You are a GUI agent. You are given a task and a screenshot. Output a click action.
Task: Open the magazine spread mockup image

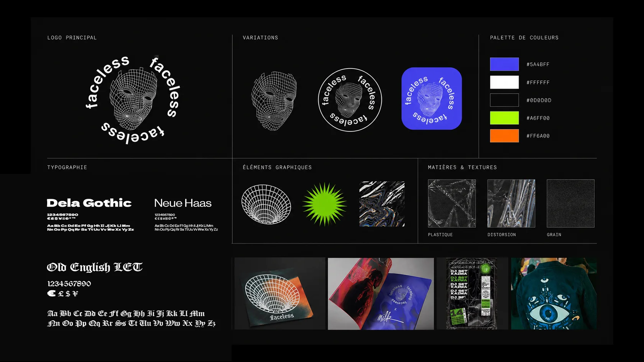[381, 293]
